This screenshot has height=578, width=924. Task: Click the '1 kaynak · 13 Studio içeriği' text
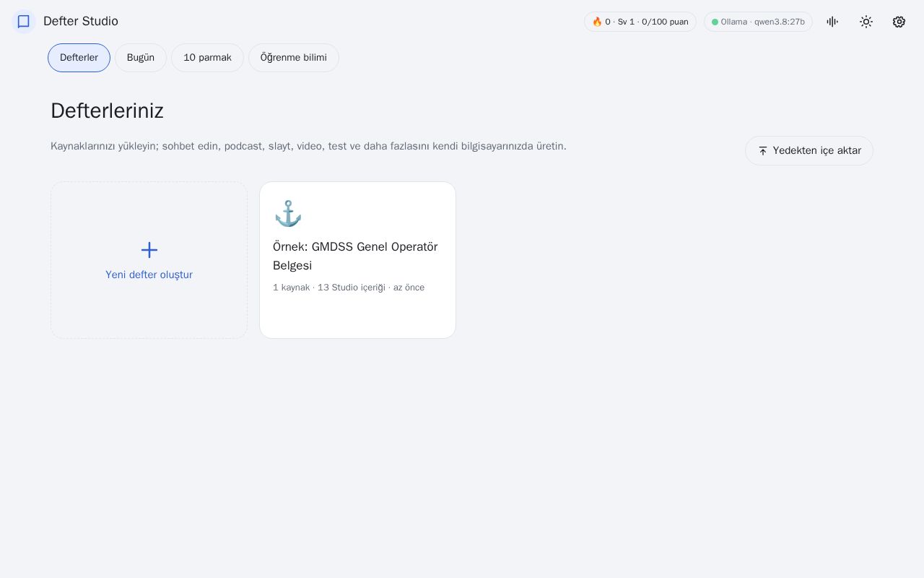pyautogui.click(x=329, y=288)
